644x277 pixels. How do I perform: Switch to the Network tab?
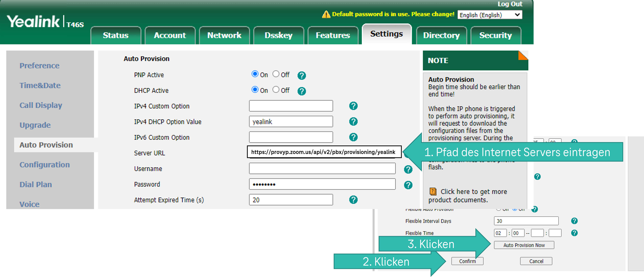[224, 35]
